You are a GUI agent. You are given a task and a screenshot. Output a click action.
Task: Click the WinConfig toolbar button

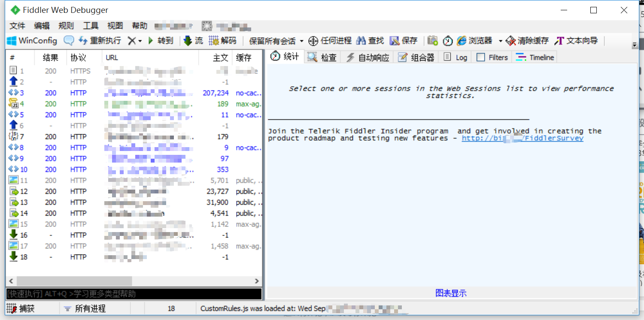click(32, 41)
